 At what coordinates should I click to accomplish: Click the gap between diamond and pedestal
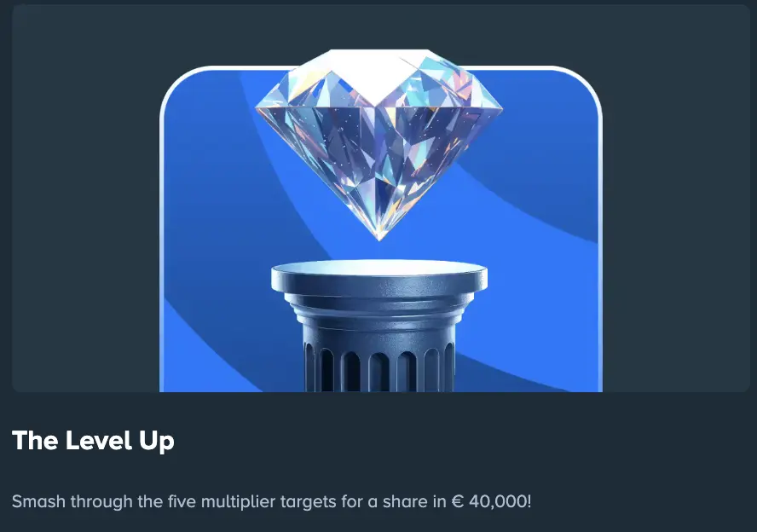[x=379, y=250]
